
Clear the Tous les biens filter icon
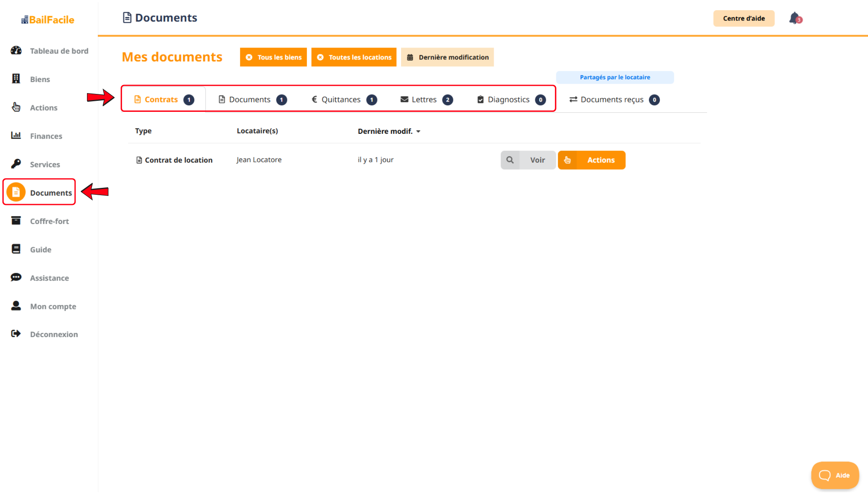pyautogui.click(x=249, y=57)
